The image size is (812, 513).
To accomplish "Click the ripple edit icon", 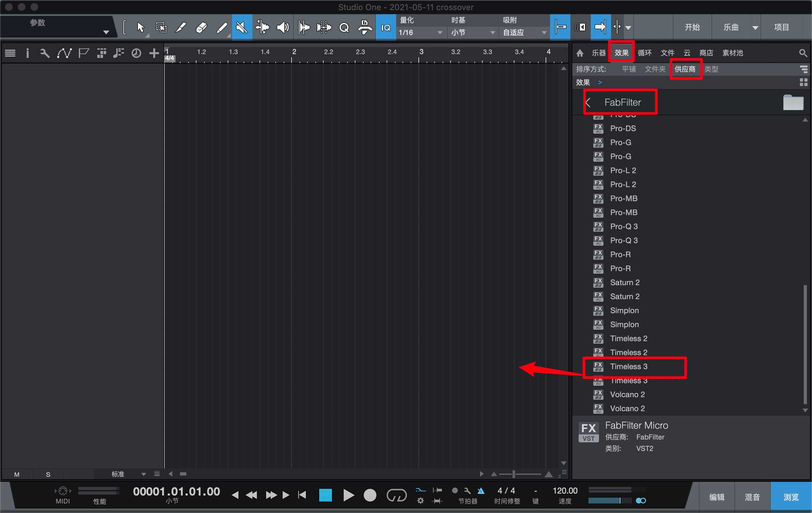I will point(580,27).
